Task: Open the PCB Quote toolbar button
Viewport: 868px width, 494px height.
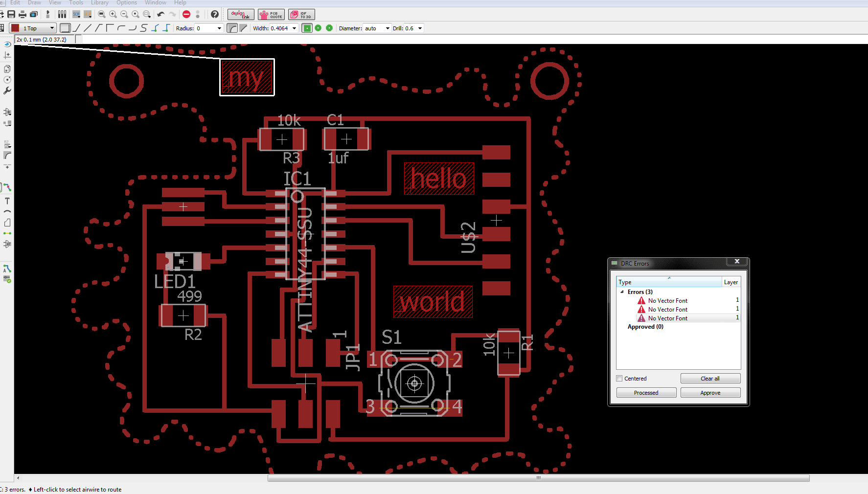Action: 271,15
